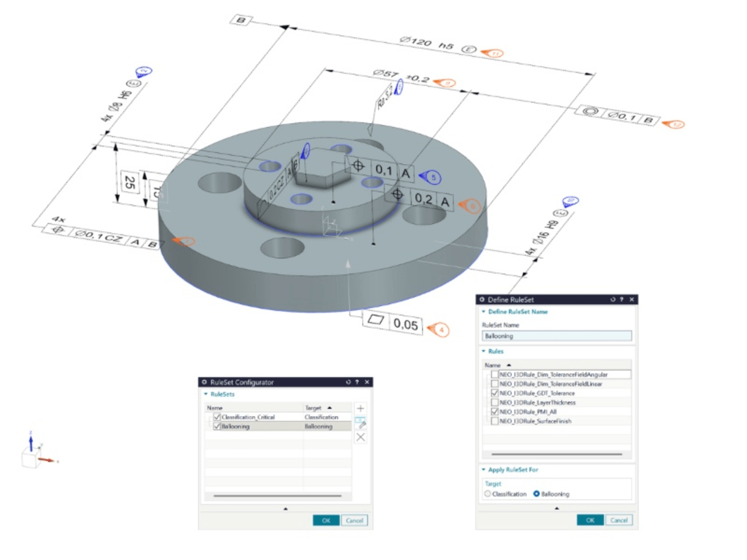Click gear icon in Define RuleSet title bar
This screenshot has height=560, width=747.
[482, 299]
